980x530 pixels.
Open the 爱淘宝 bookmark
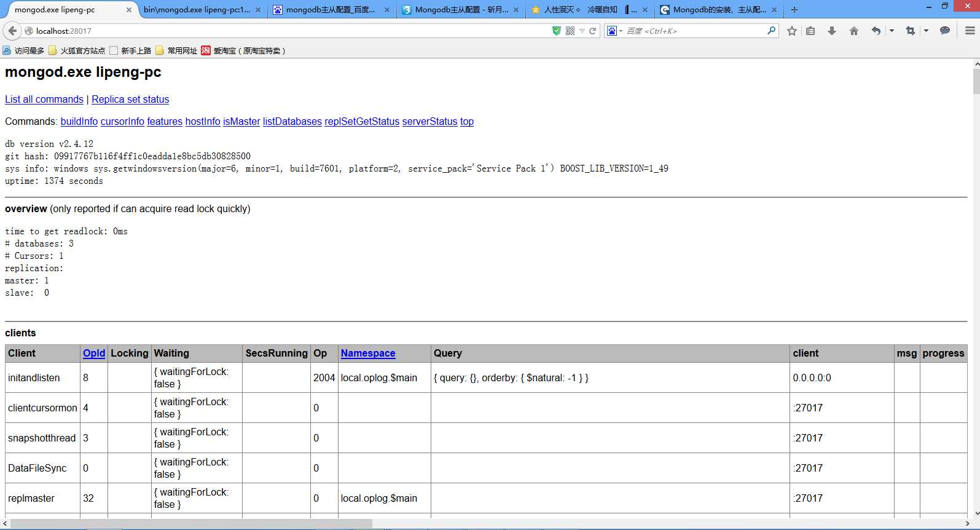243,50
